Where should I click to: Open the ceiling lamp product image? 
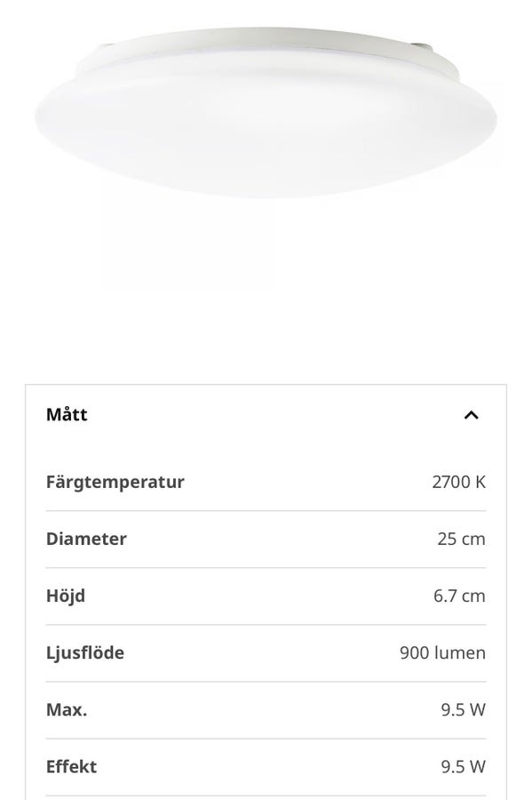pos(266,112)
